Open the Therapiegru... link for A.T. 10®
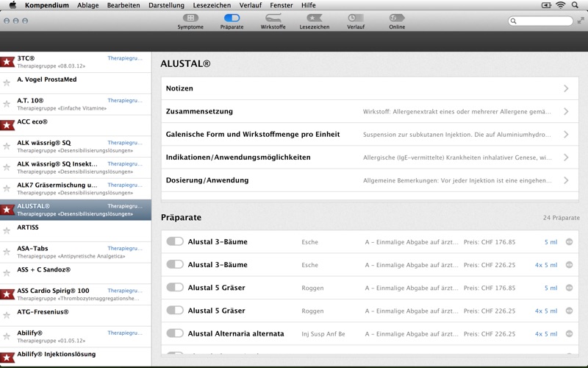 tap(125, 100)
